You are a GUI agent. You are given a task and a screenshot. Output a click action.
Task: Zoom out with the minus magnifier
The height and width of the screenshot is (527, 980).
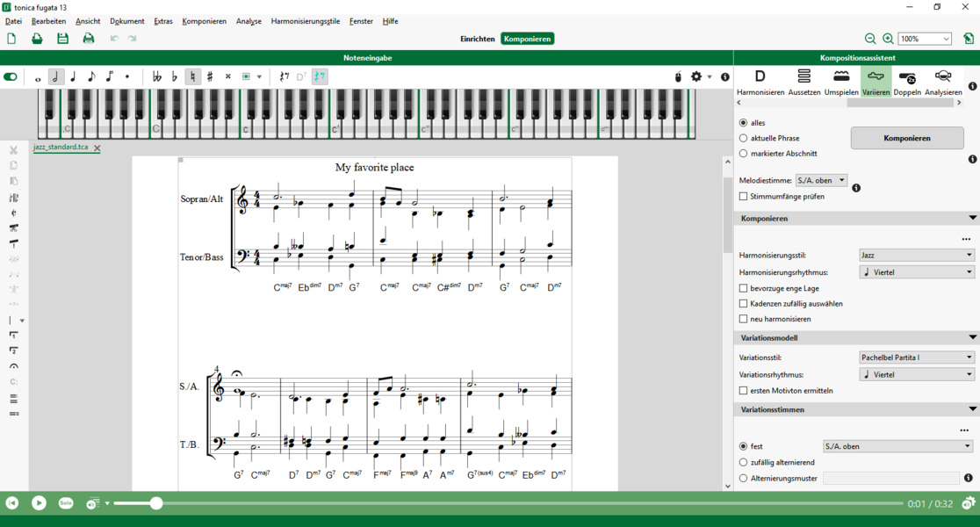point(870,39)
